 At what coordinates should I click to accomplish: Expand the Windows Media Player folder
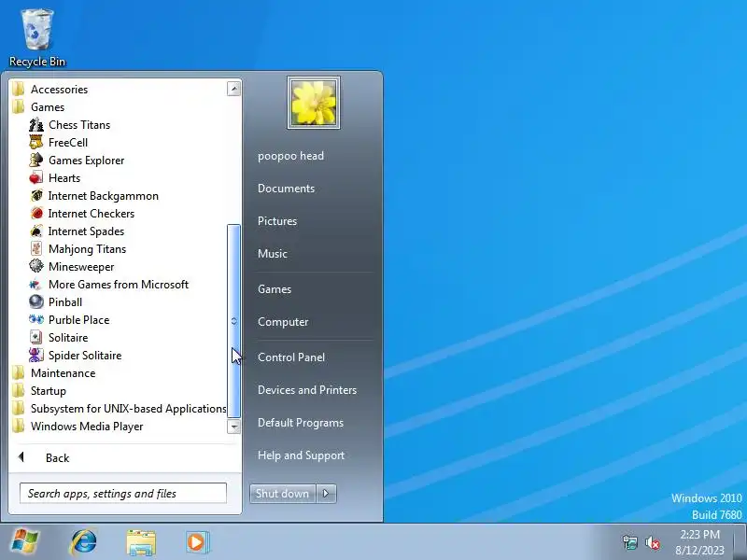78,427
